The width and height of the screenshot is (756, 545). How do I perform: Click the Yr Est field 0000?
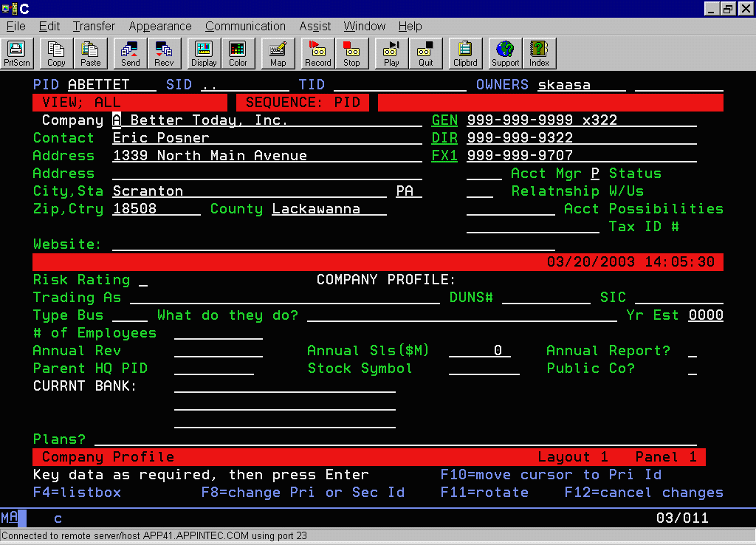point(706,315)
